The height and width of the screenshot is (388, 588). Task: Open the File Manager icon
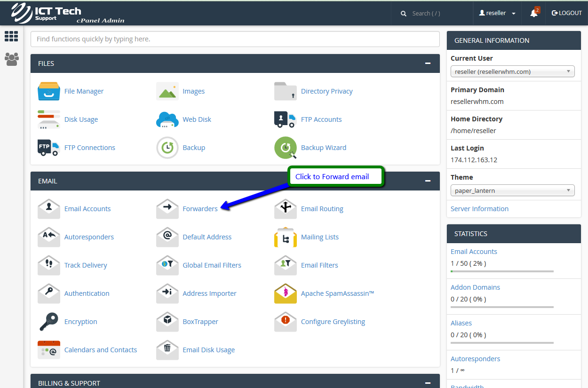pyautogui.click(x=49, y=91)
